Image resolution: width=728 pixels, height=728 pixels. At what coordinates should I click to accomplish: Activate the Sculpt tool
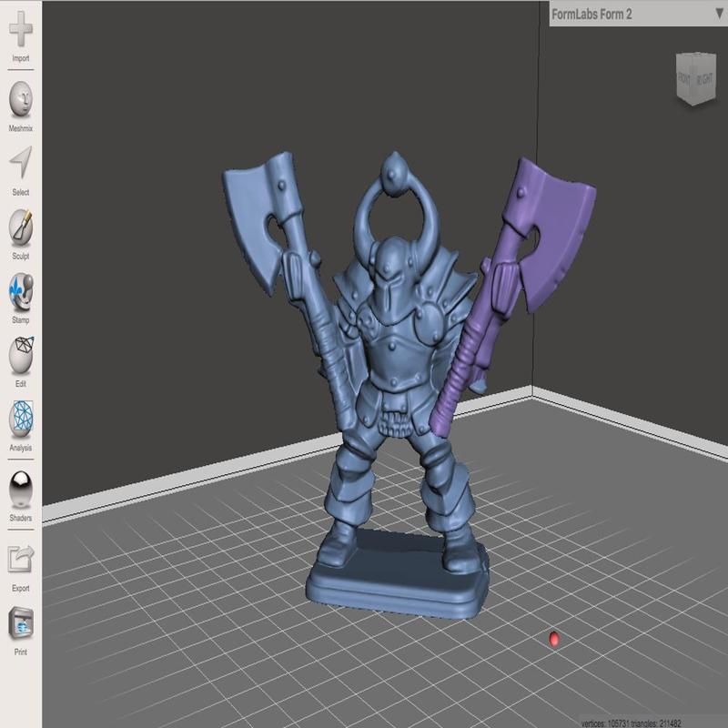20,227
